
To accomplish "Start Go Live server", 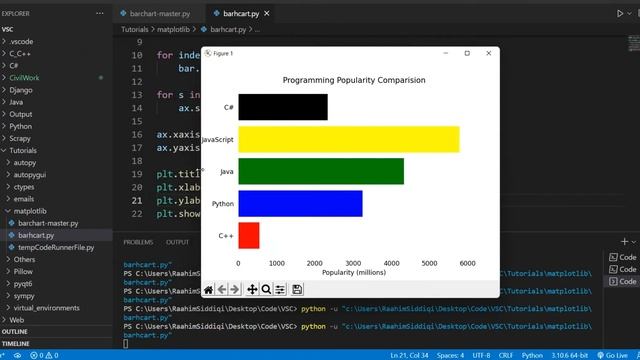I will tap(612, 356).
